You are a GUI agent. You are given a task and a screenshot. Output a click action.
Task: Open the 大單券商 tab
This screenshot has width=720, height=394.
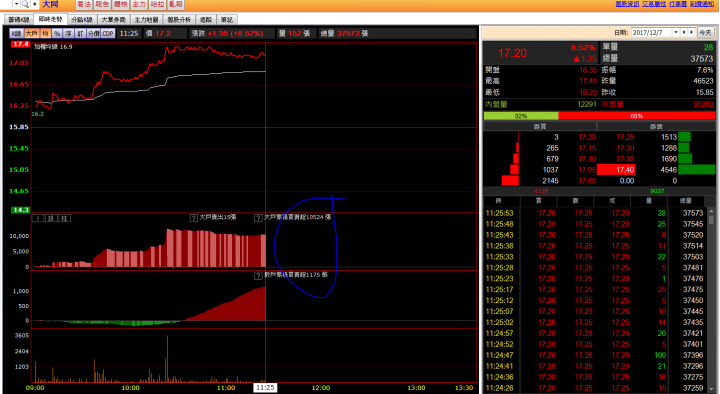[x=113, y=20]
